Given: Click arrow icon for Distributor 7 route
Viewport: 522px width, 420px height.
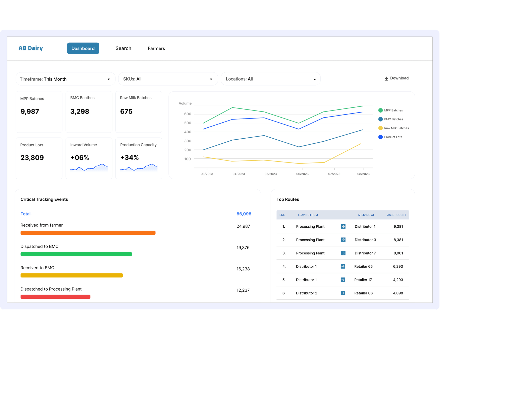Looking at the screenshot, I should (343, 253).
